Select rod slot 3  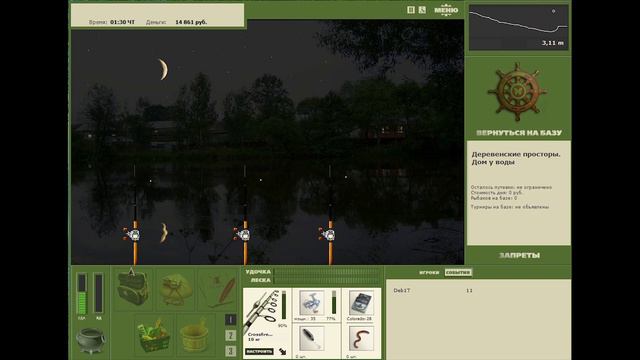(231, 351)
